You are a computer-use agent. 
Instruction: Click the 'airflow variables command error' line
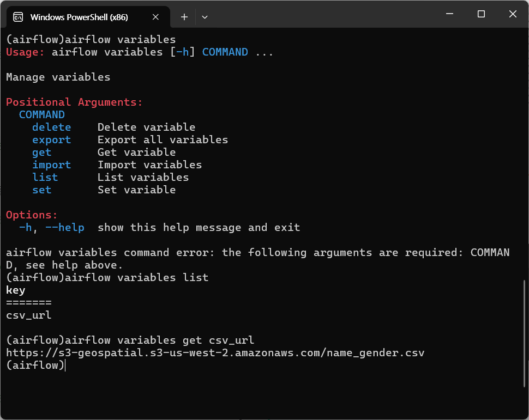click(x=258, y=259)
